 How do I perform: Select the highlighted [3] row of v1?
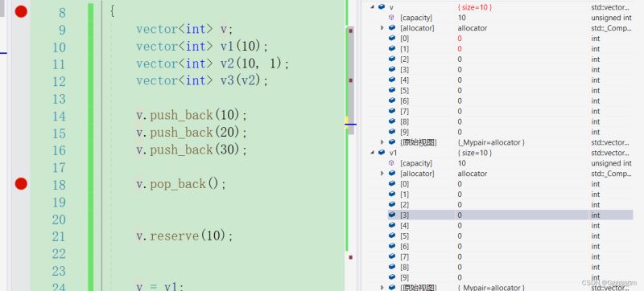pyautogui.click(x=510, y=215)
